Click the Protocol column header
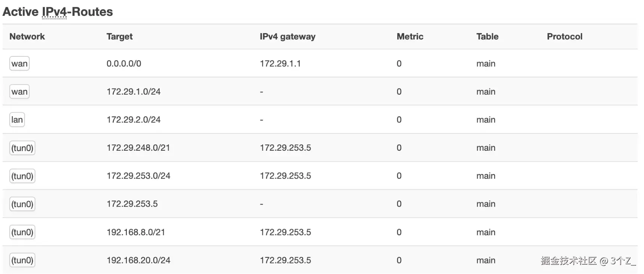 [x=564, y=36]
